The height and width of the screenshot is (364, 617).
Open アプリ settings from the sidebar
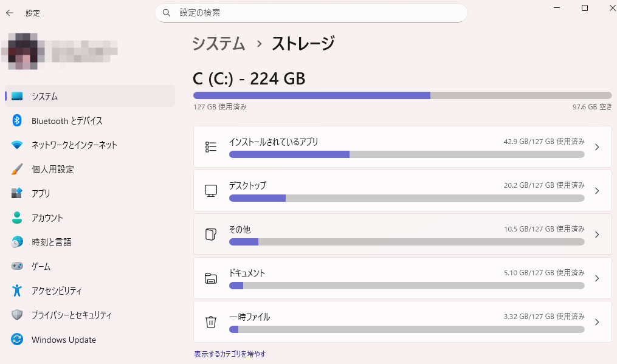coord(45,193)
